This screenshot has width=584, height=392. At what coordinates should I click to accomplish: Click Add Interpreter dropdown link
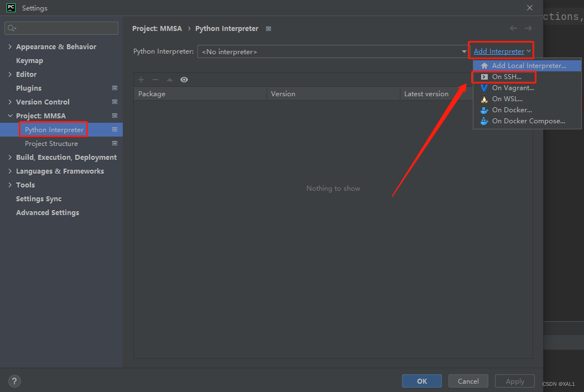pyautogui.click(x=502, y=51)
